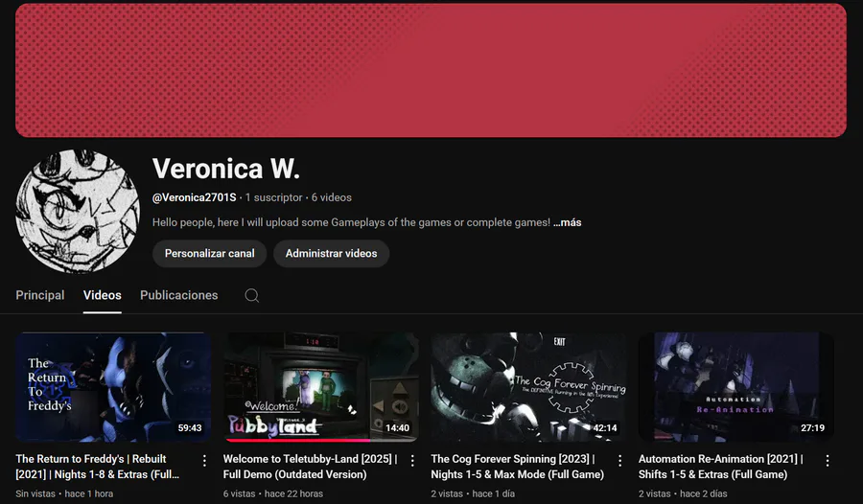Click the Veronica W. channel name

click(x=226, y=169)
